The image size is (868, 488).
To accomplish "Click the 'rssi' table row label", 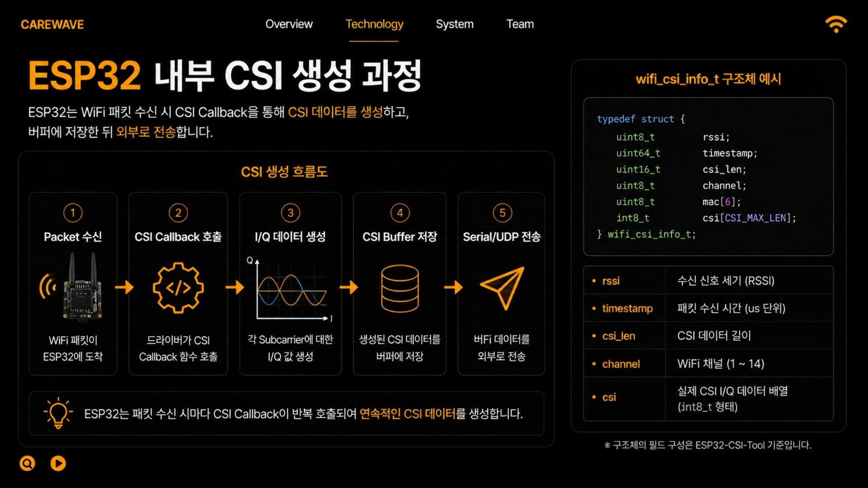I will pos(611,281).
